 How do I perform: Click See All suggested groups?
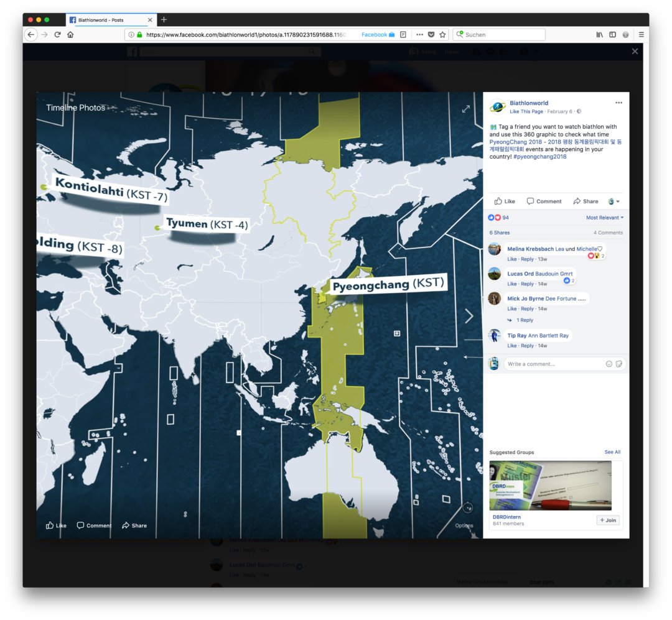click(x=612, y=452)
